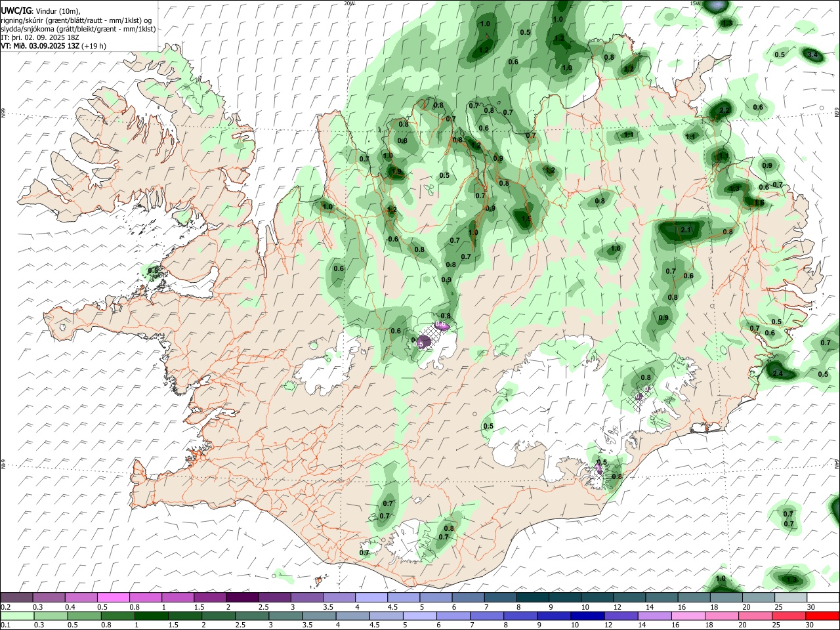Click the white 30 swatch in snow legend
Viewport: 840px width, 630px height.
(x=823, y=597)
